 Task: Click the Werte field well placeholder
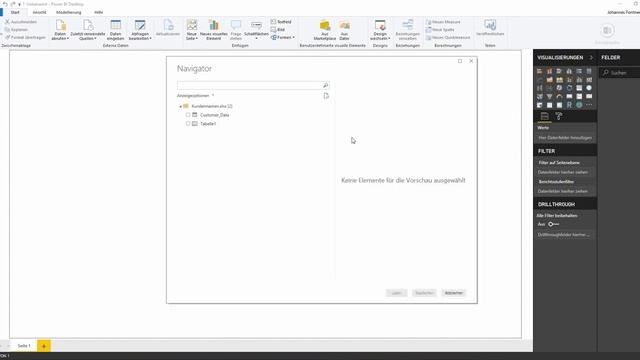[565, 138]
